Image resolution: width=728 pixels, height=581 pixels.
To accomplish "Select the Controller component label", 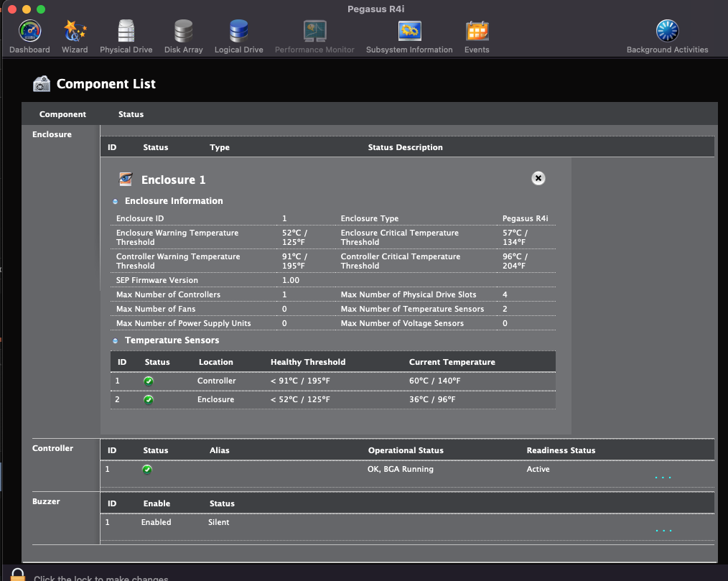I will [52, 448].
